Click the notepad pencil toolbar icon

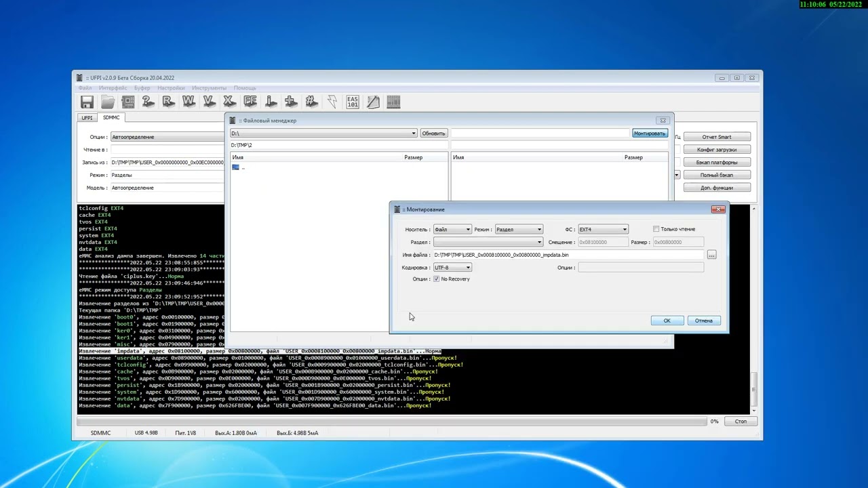click(373, 102)
